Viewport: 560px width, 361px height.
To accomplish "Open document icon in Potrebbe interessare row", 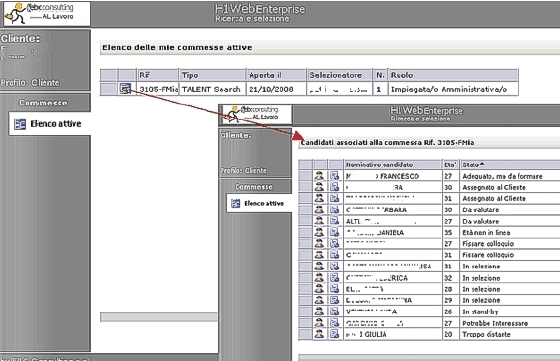I will pos(334,323).
